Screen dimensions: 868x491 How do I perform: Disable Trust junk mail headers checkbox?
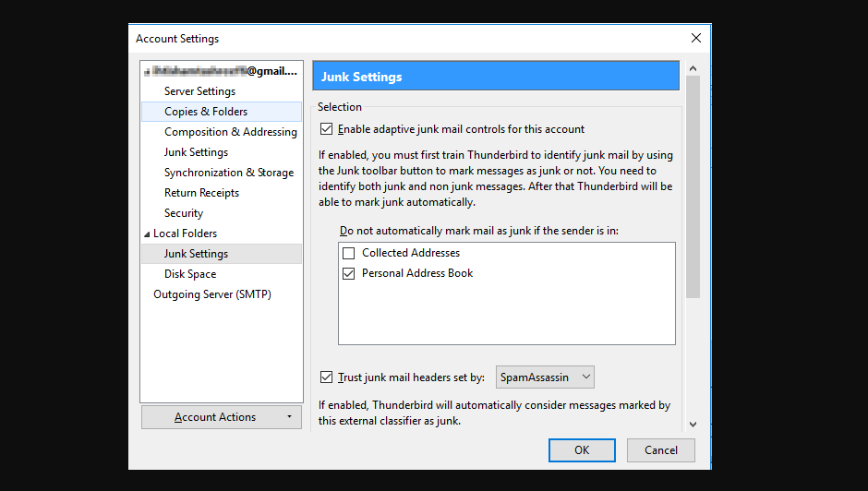pyautogui.click(x=326, y=377)
